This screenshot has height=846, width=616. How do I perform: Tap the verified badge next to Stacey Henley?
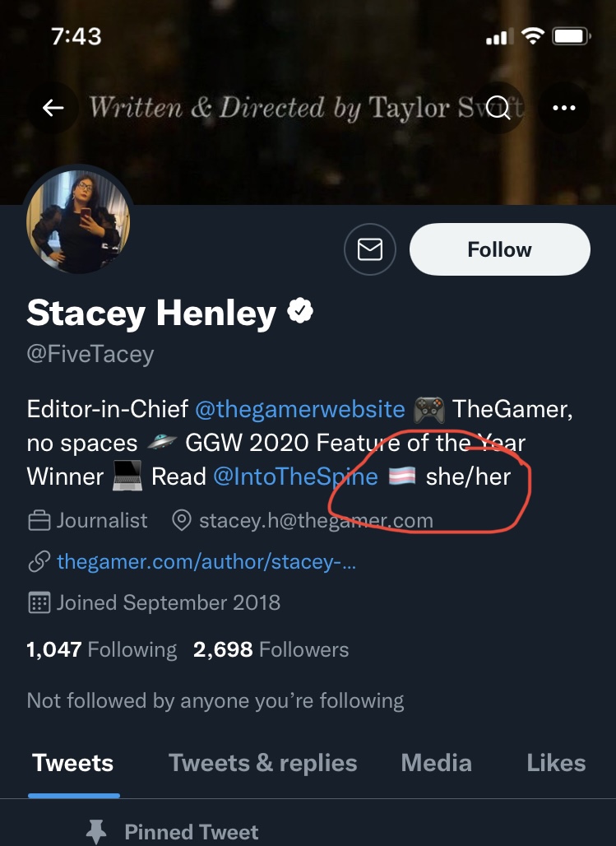(300, 311)
